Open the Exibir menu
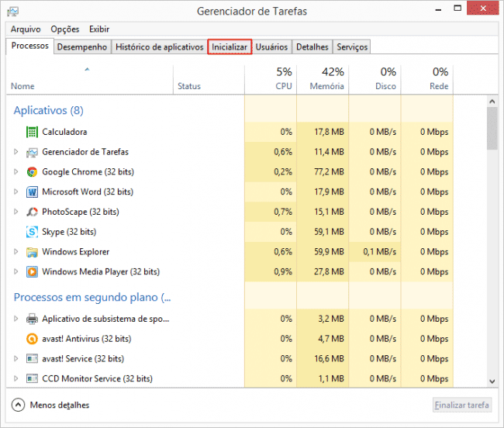The image size is (504, 428). [x=98, y=29]
